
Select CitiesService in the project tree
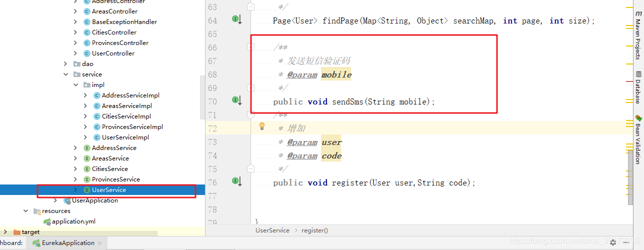pos(110,168)
